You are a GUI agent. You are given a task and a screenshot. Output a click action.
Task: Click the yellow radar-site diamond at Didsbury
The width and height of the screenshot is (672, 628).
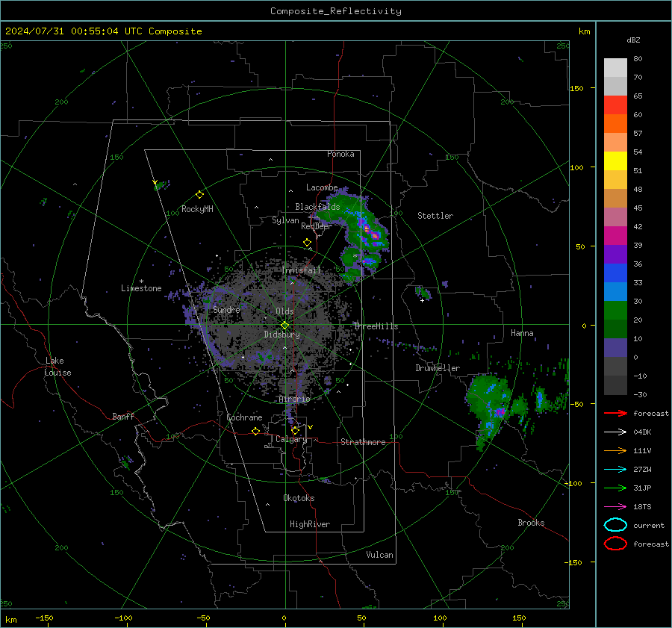click(x=284, y=326)
